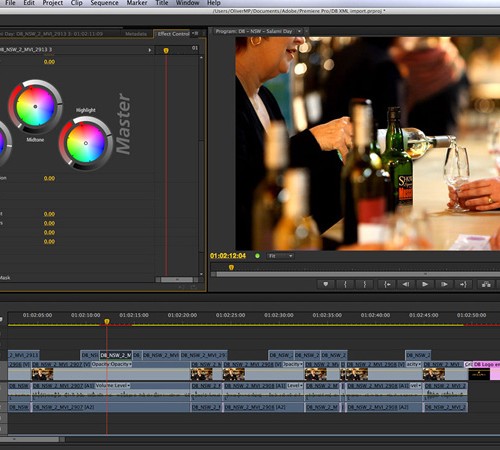
Task: Click the Effect Controls vertical scrollbar
Action: click(201, 165)
